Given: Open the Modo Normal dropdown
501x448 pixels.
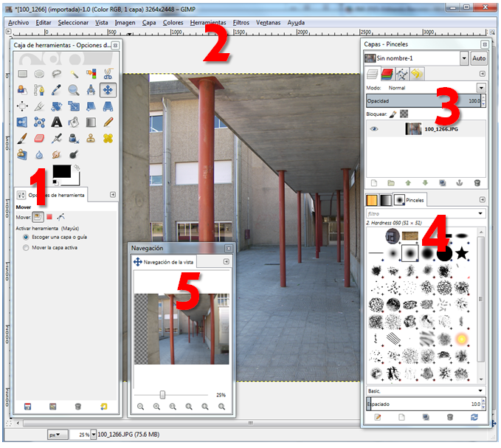Looking at the screenshot, I should (x=481, y=88).
